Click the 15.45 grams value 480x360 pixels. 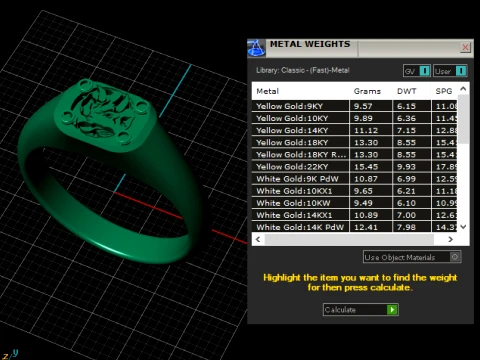coord(366,167)
